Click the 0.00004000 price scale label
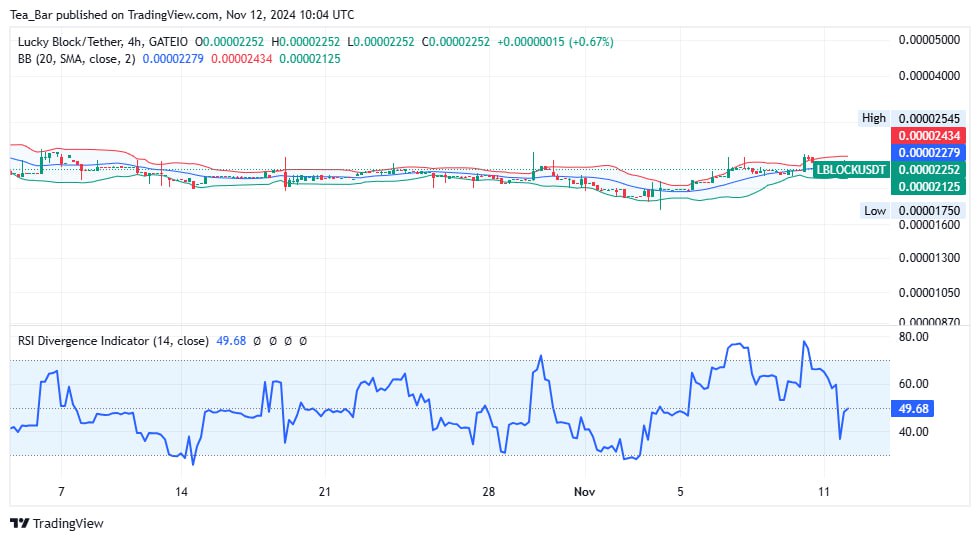Image resolution: width=980 pixels, height=541 pixels. 929,76
